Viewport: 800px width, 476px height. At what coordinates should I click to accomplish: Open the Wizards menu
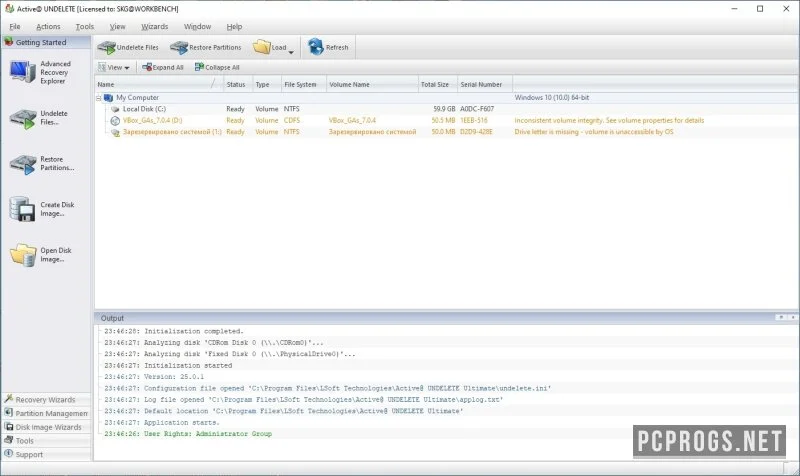[x=155, y=27]
